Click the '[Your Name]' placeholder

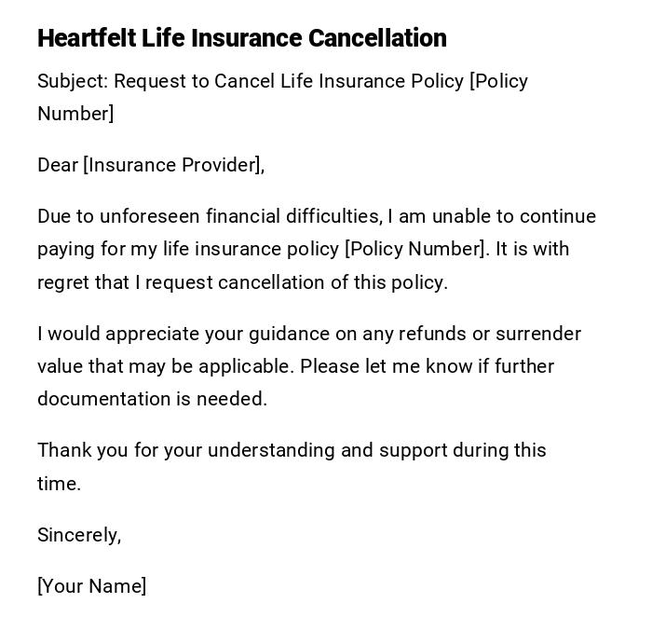coord(91,586)
